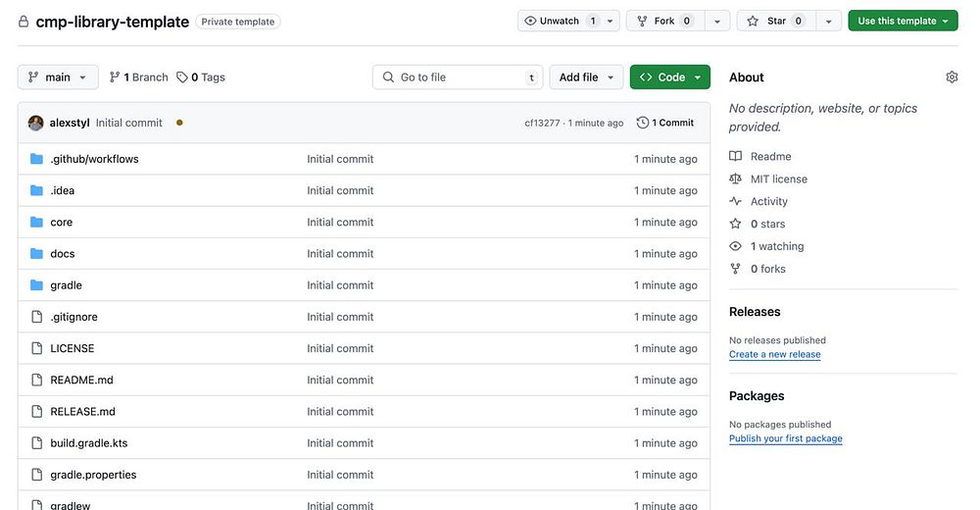Click the About settings gear icon
Image resolution: width=980 pixels, height=510 pixels.
952,77
